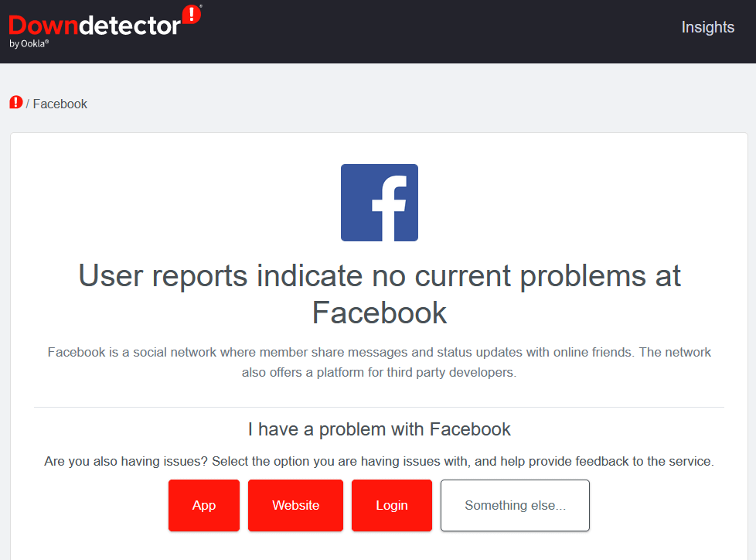Click the breadcrumb slash separator

tap(28, 104)
